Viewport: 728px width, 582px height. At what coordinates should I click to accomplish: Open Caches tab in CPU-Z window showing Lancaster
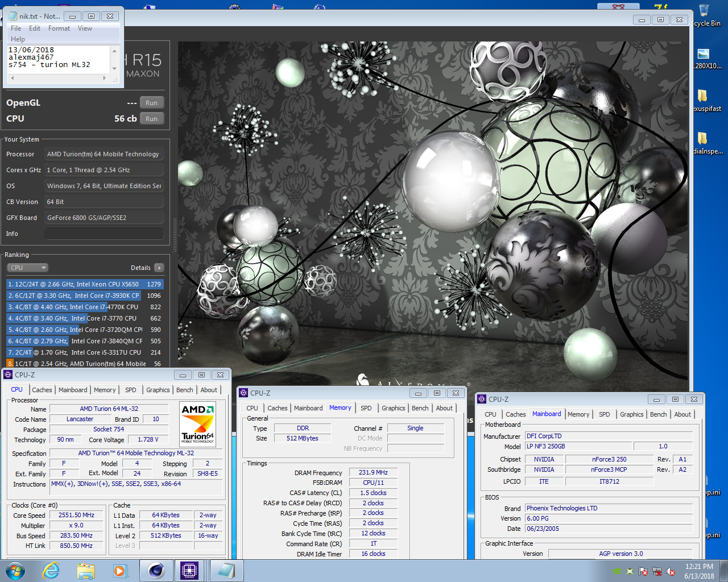click(42, 390)
